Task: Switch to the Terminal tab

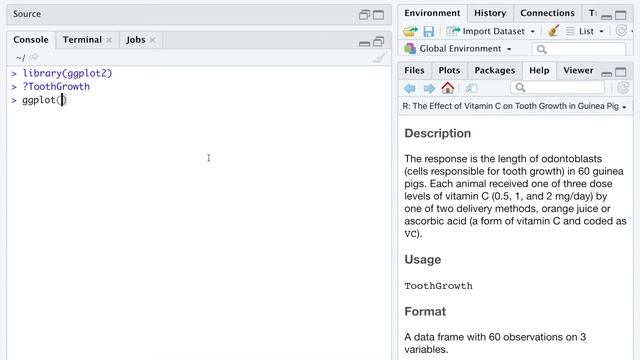Action: point(82,40)
